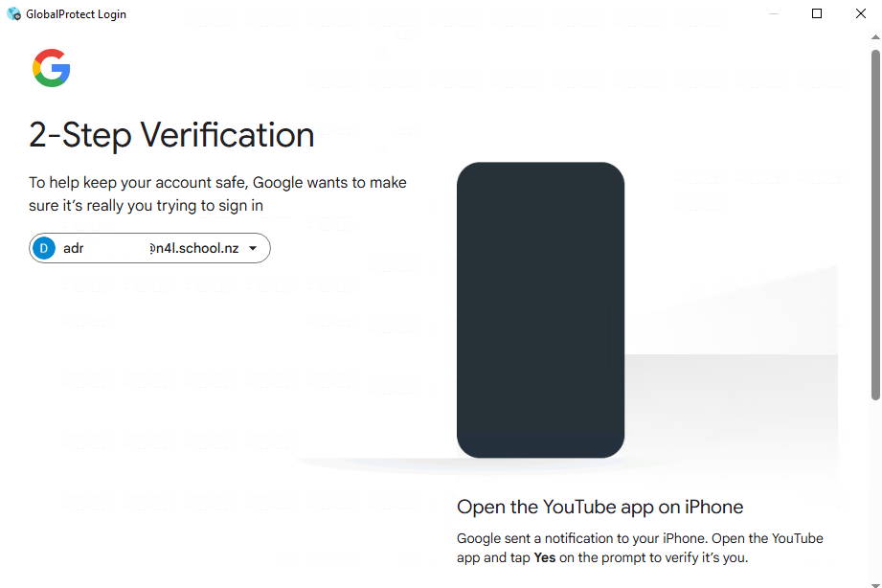Click the dark phone illustration

[540, 309]
